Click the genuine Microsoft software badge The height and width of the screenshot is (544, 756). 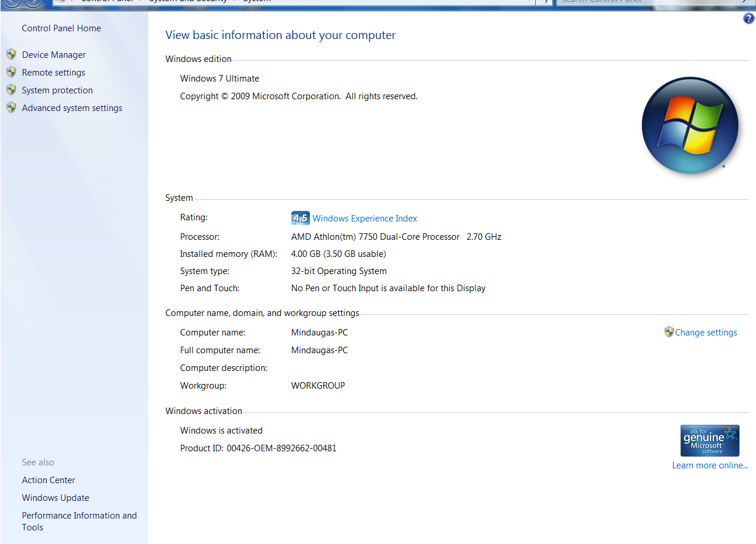pos(710,441)
